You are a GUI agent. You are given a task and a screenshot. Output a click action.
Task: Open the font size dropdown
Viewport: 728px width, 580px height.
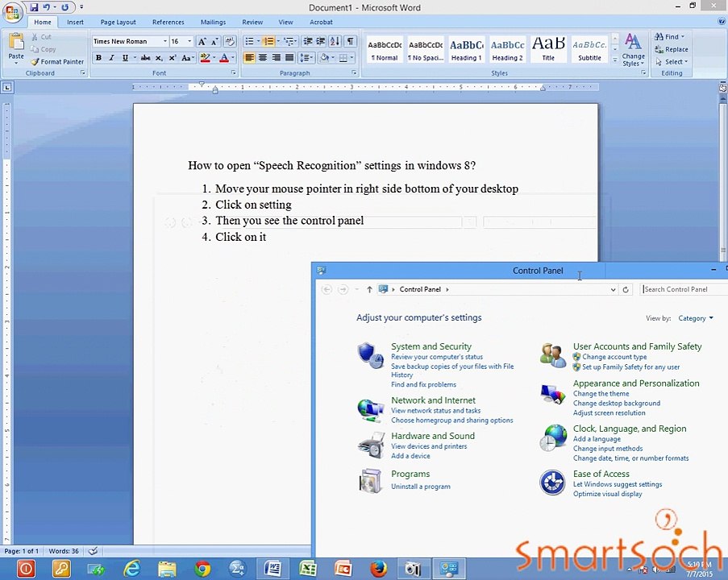[189, 41]
